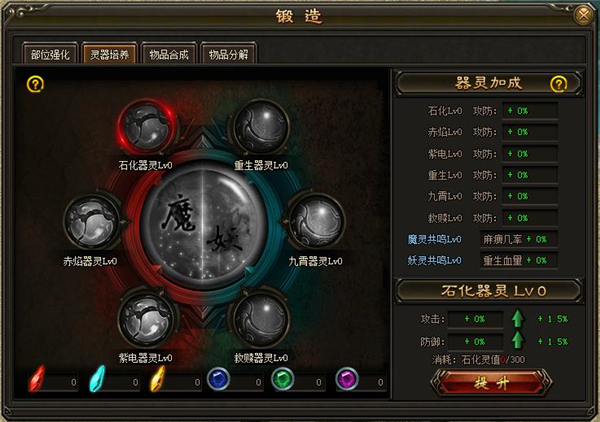
Task: Open help icon beside 器灵加成 header
Action: tap(558, 84)
